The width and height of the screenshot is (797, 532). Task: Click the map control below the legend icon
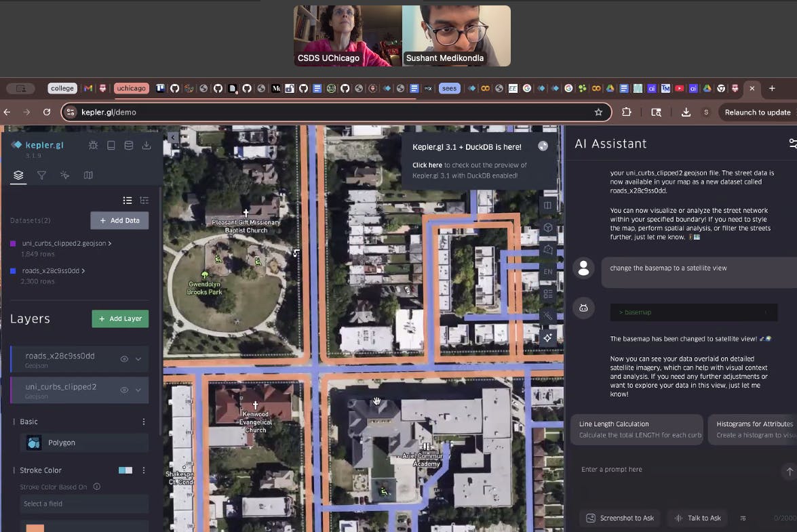point(547,316)
